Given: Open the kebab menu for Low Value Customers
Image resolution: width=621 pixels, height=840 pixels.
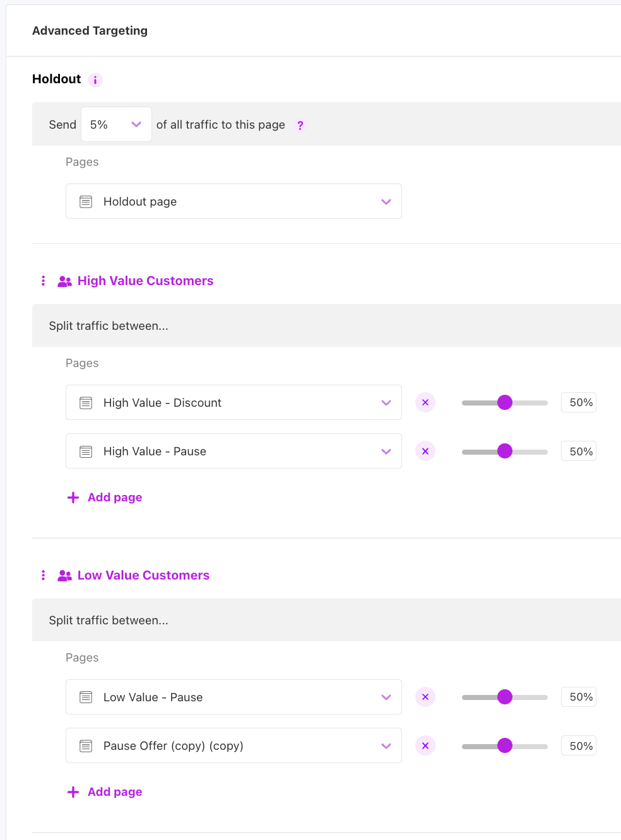Looking at the screenshot, I should coord(43,575).
